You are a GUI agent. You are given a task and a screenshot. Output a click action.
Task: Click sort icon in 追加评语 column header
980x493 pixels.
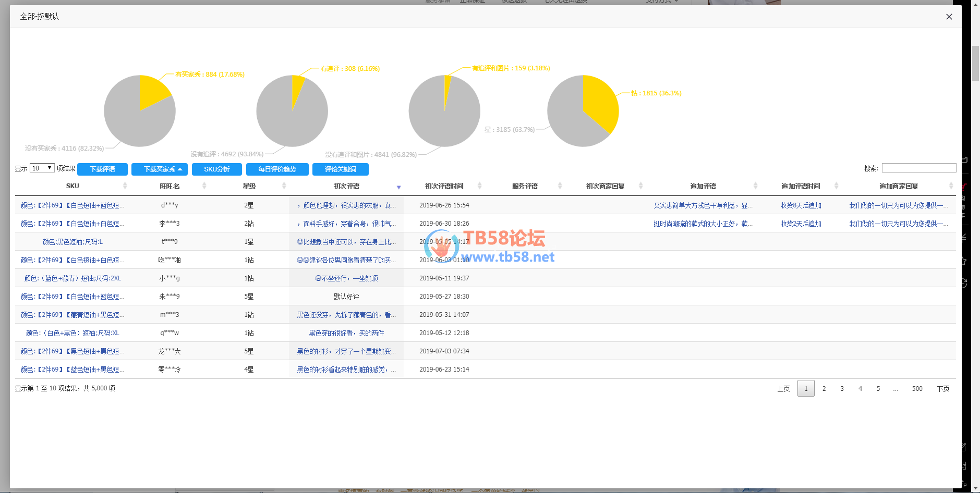pyautogui.click(x=755, y=186)
